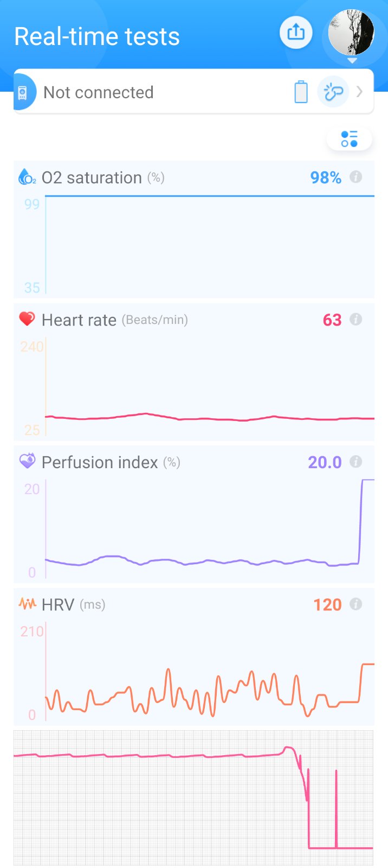Show info for Heart rate
This screenshot has height=868, width=388.
tap(356, 320)
